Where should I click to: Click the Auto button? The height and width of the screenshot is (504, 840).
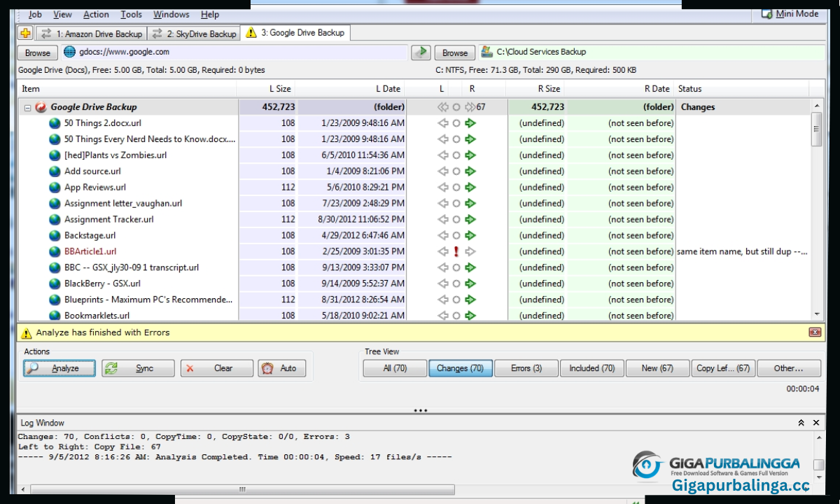pyautogui.click(x=282, y=368)
